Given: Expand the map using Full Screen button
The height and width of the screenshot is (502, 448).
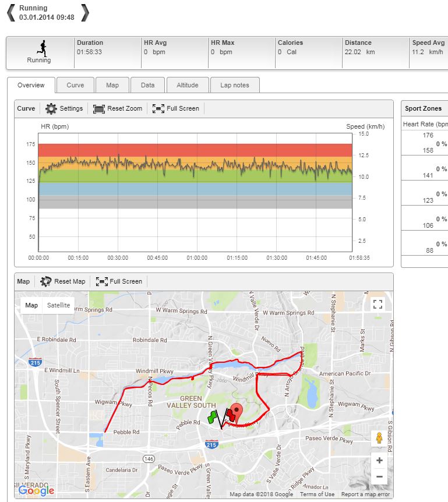Looking at the screenshot, I should pos(102,282).
